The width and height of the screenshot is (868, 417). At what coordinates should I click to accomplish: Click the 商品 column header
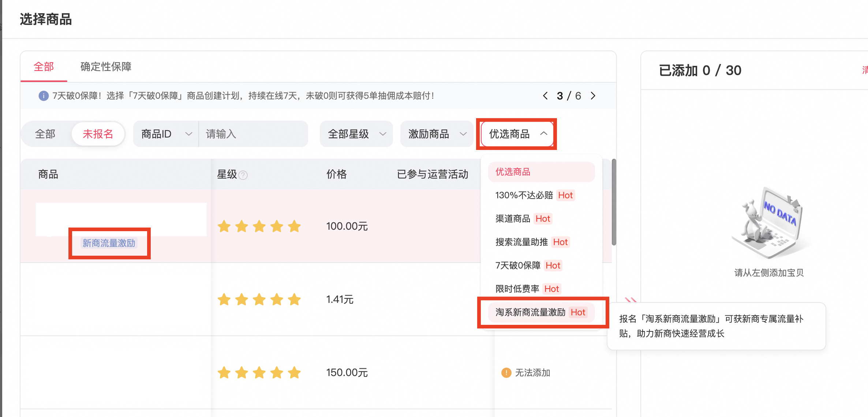pyautogui.click(x=48, y=174)
